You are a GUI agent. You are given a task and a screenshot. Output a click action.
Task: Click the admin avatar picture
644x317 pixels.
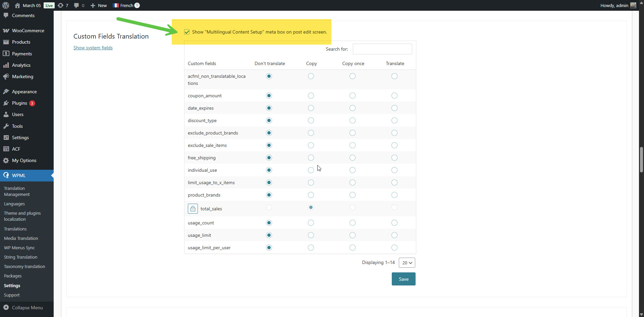click(633, 5)
